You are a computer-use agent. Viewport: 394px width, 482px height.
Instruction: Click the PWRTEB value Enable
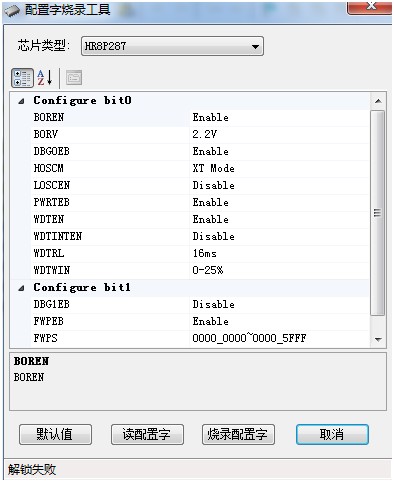tap(211, 203)
